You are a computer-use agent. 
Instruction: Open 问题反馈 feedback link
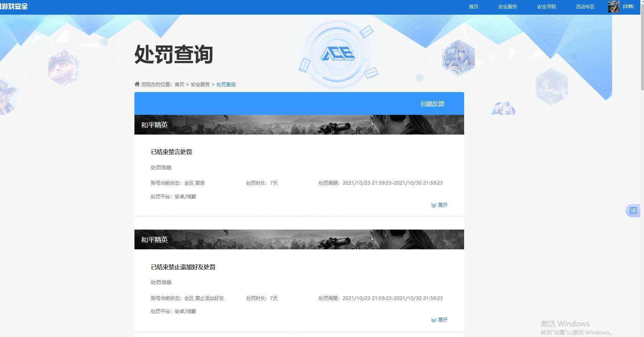point(432,103)
